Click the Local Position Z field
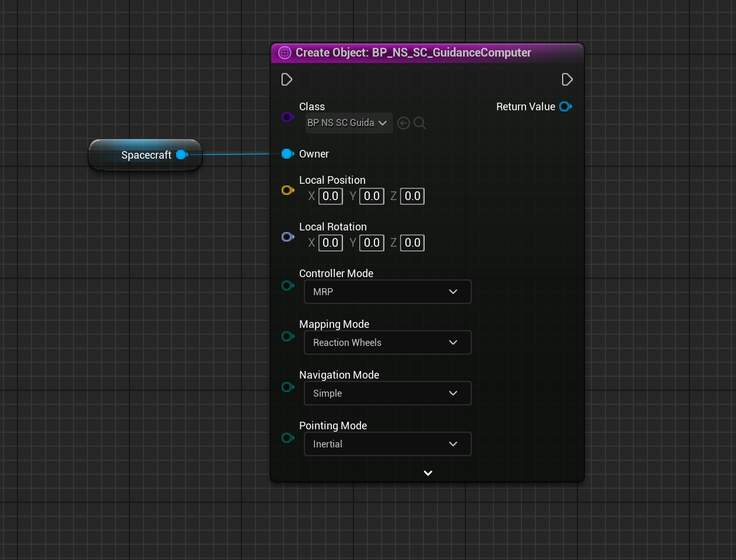Image resolution: width=736 pixels, height=560 pixels. tap(412, 196)
